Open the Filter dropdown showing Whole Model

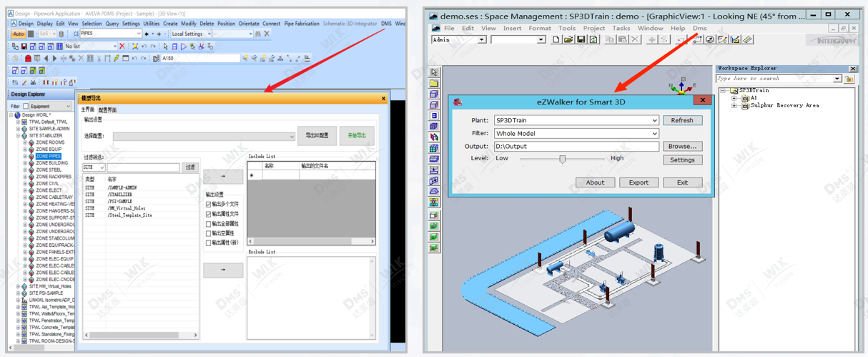[576, 133]
